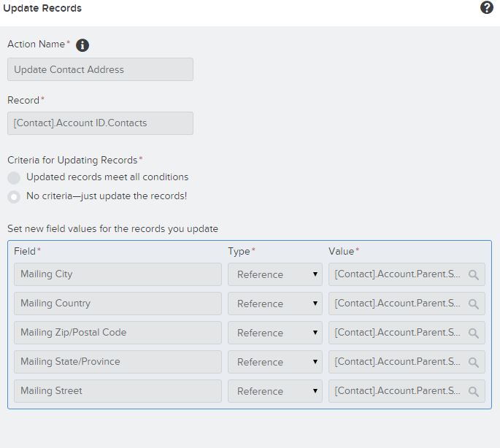This screenshot has height=448, width=500.
Task: Click the Action Name info icon
Action: [82, 45]
